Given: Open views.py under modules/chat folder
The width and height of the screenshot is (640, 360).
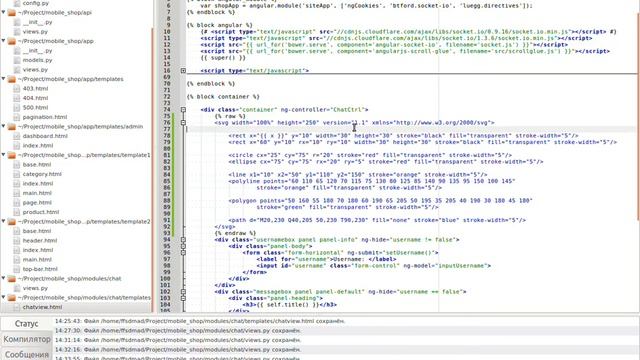Looking at the screenshot, I should pyautogui.click(x=35, y=288).
